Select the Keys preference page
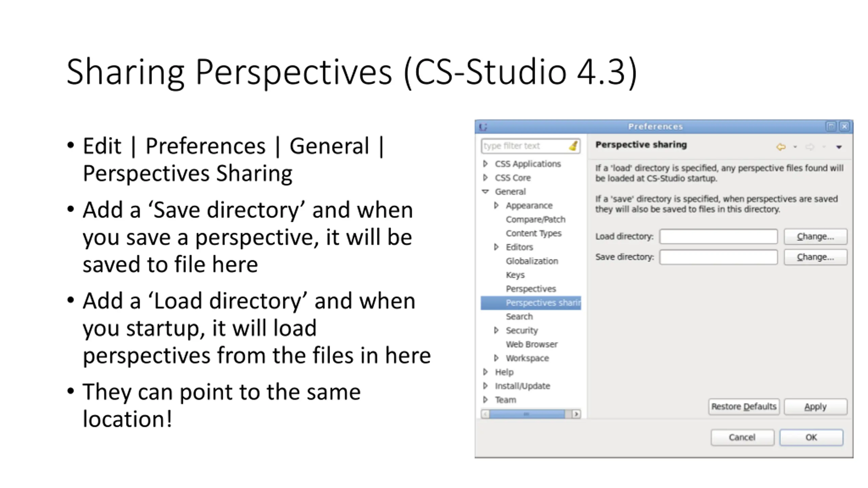 pos(515,275)
